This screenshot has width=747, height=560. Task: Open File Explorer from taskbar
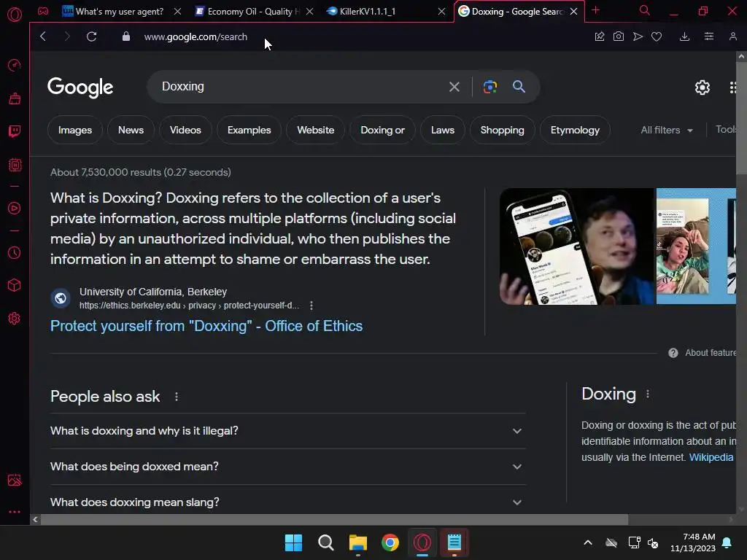click(357, 542)
